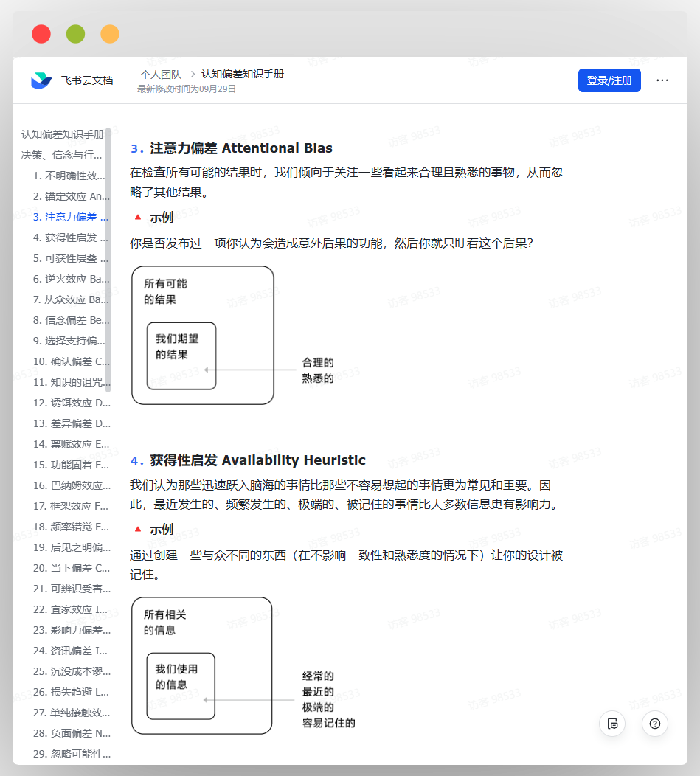Screen dimensions: 700x776
Task: Click the help question mark button
Action: [x=654, y=724]
